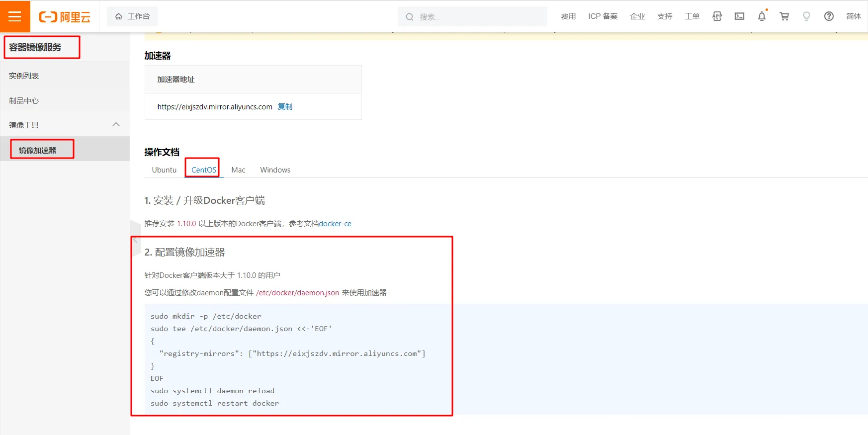
Task: Switch language with 简体
Action: 854,16
